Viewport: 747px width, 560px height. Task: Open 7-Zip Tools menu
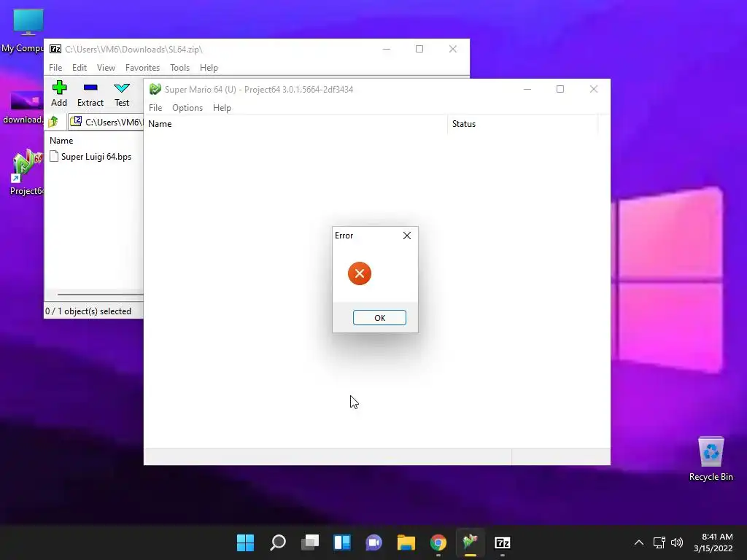179,68
